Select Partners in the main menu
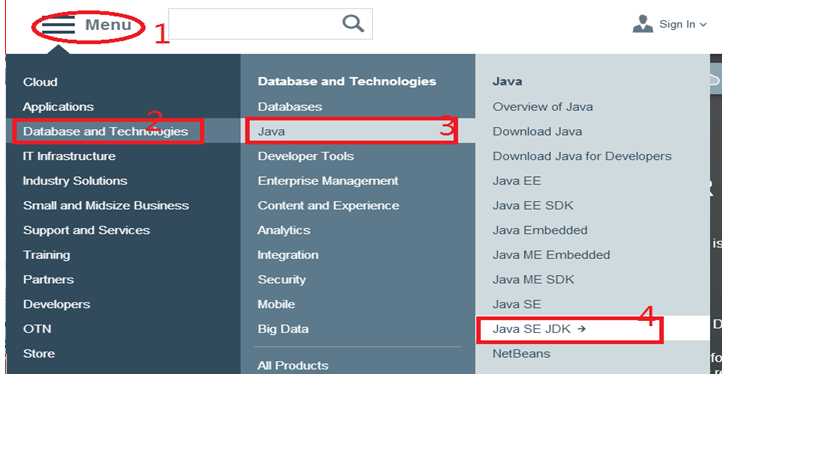Viewport: 819px width, 460px height. (x=49, y=279)
